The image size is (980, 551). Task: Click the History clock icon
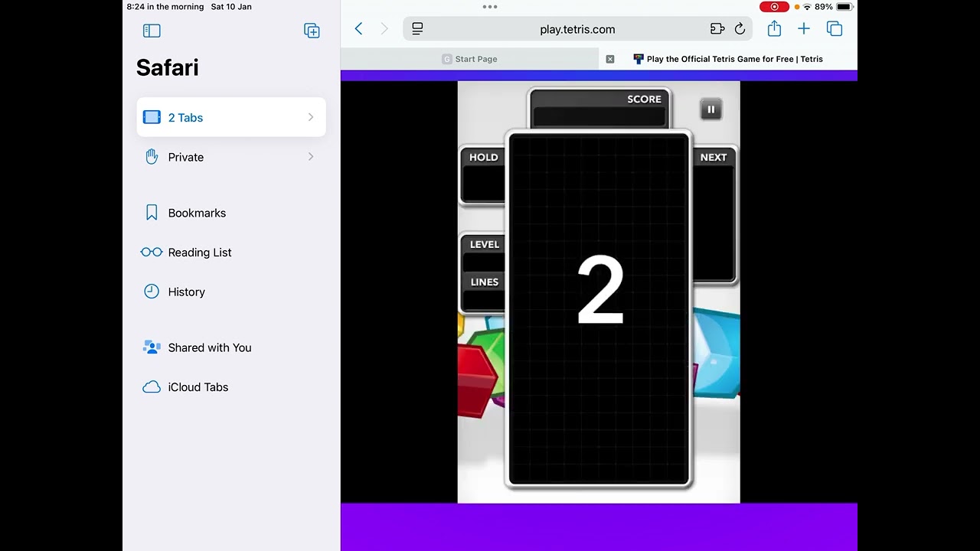(152, 292)
